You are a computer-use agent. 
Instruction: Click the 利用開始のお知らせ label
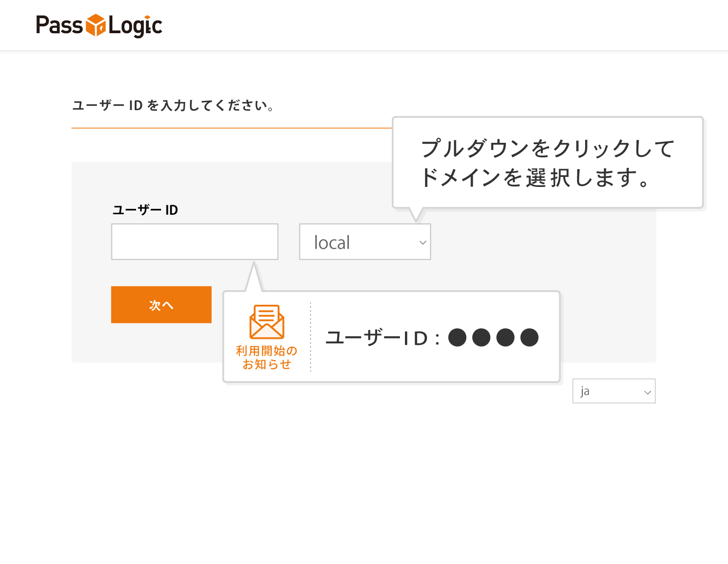267,358
